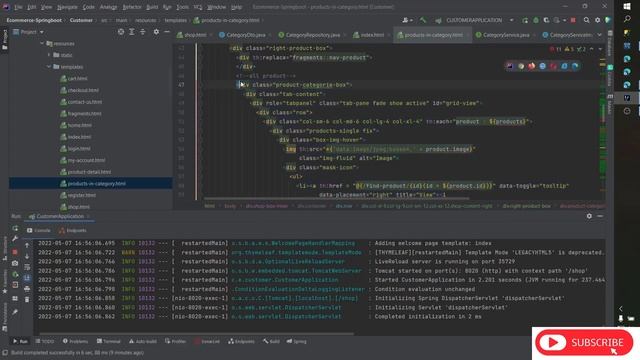
Task: Open in Opera browser icon in editor
Action: 553,66
